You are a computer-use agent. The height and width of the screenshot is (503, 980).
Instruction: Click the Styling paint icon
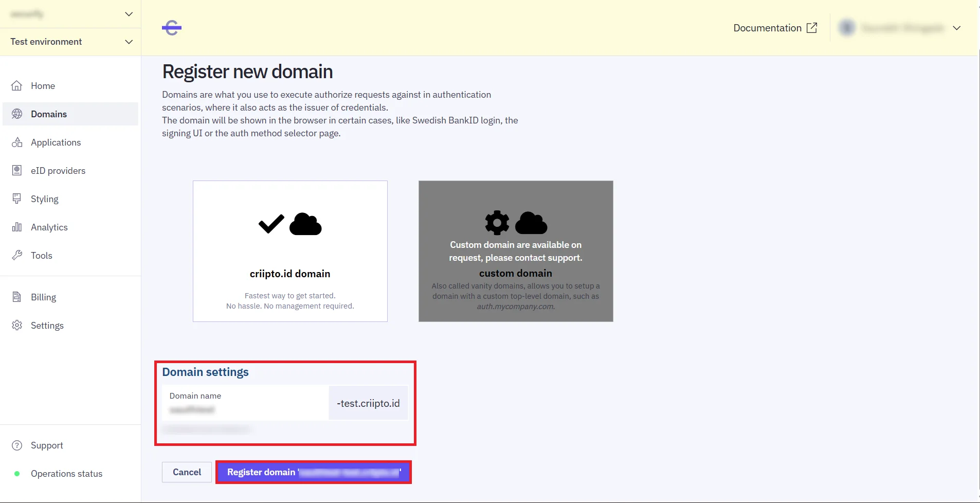(17, 199)
